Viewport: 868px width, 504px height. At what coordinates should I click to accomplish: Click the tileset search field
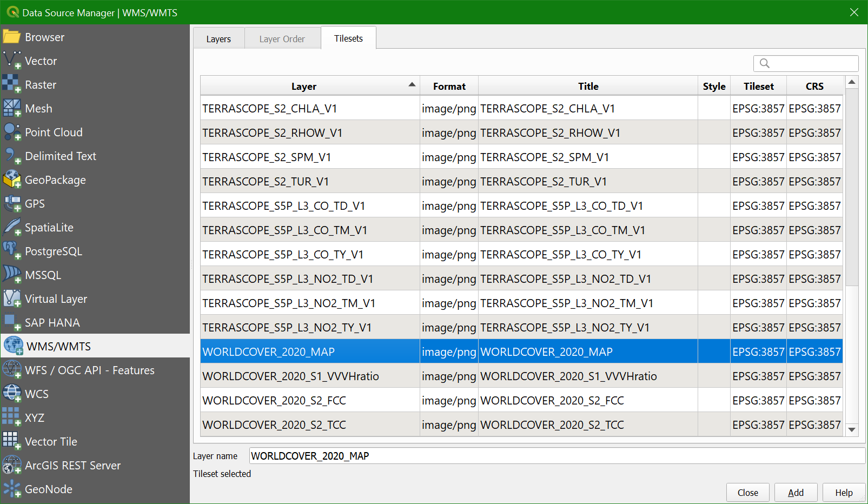(806, 63)
